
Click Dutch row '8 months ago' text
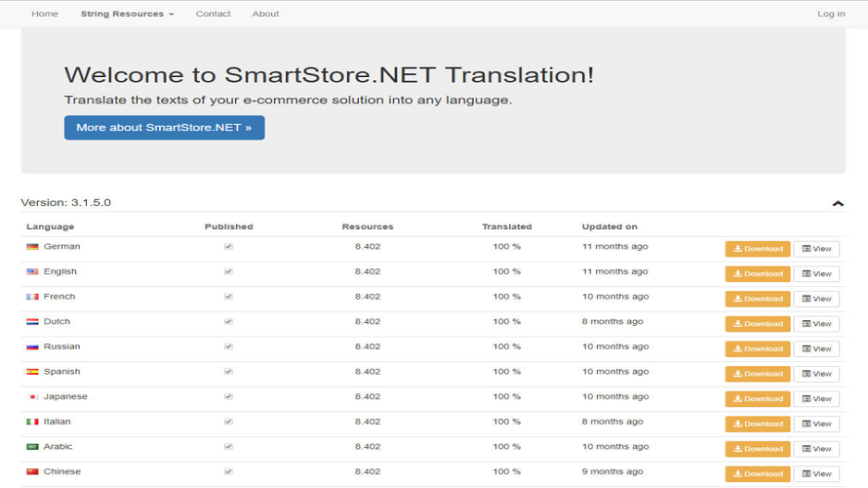point(612,321)
